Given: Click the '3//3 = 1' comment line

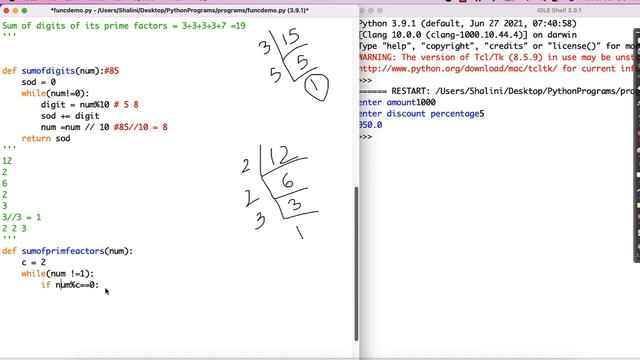Looking at the screenshot, I should 22,217.
